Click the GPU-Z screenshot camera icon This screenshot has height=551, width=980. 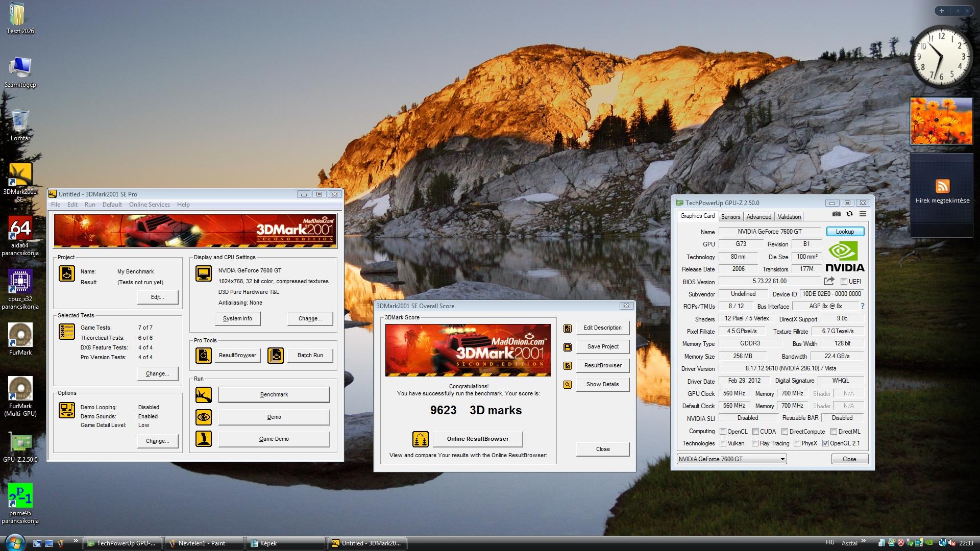tap(836, 214)
